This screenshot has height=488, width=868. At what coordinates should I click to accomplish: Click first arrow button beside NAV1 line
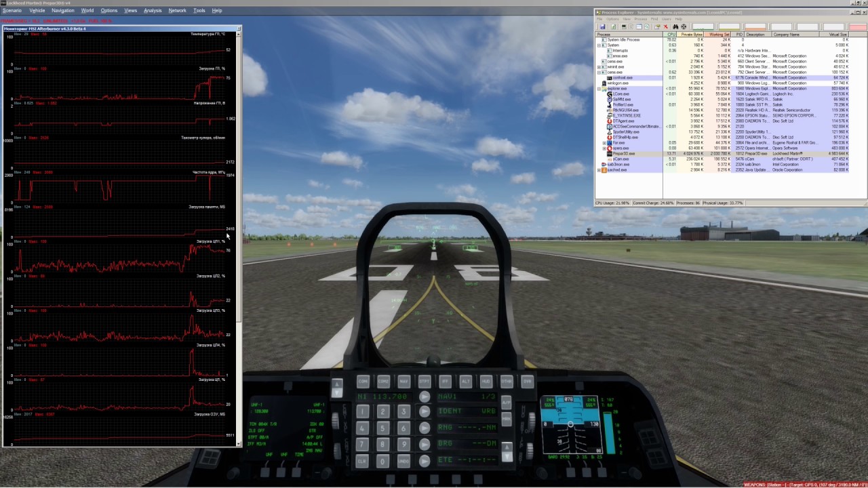pyautogui.click(x=425, y=396)
